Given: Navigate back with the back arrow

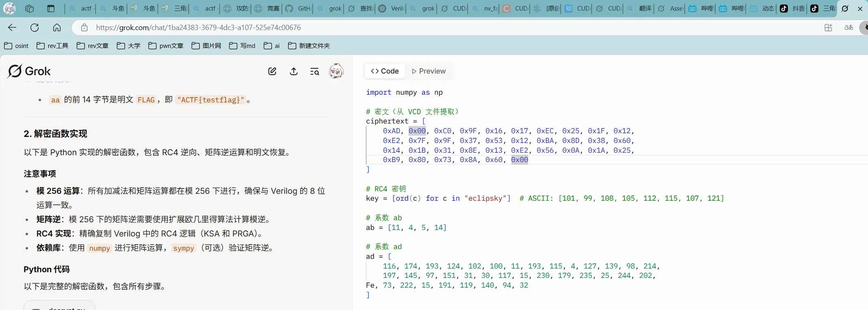Looking at the screenshot, I should 12,28.
